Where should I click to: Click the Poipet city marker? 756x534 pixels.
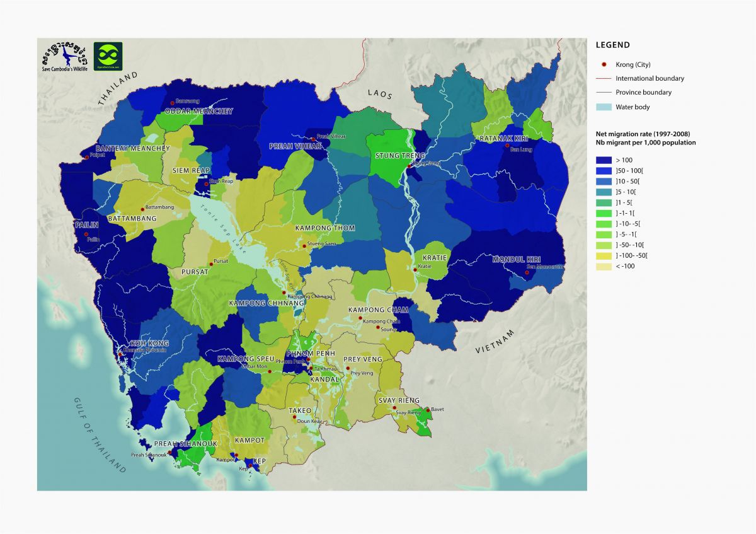(x=86, y=157)
